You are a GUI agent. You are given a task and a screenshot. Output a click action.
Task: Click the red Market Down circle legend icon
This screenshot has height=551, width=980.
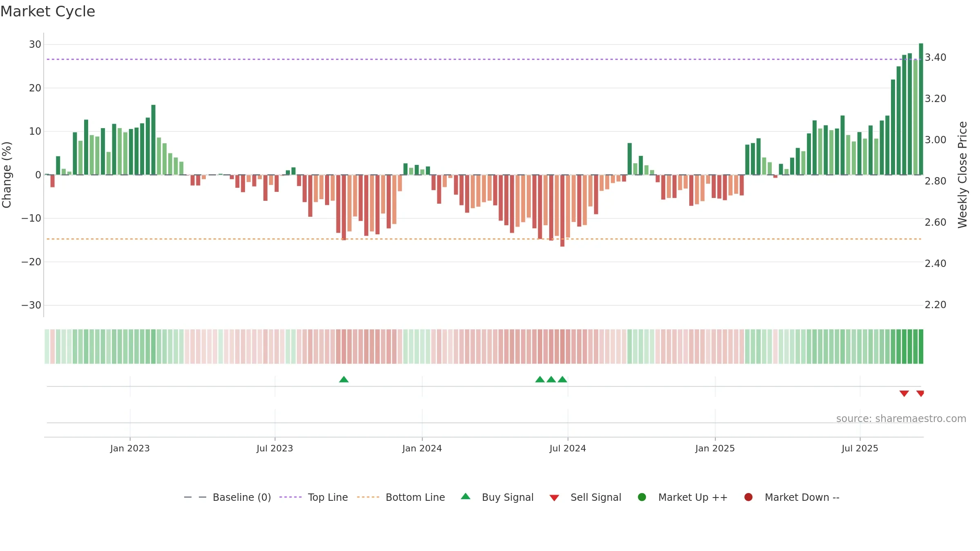point(748,497)
